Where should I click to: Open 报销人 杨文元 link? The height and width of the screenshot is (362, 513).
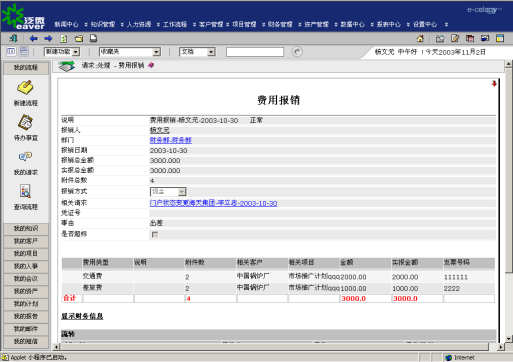[x=160, y=130]
